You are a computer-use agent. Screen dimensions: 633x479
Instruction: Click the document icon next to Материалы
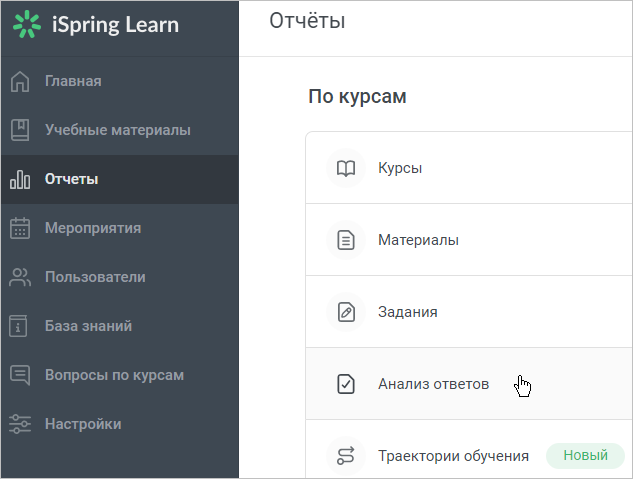346,240
